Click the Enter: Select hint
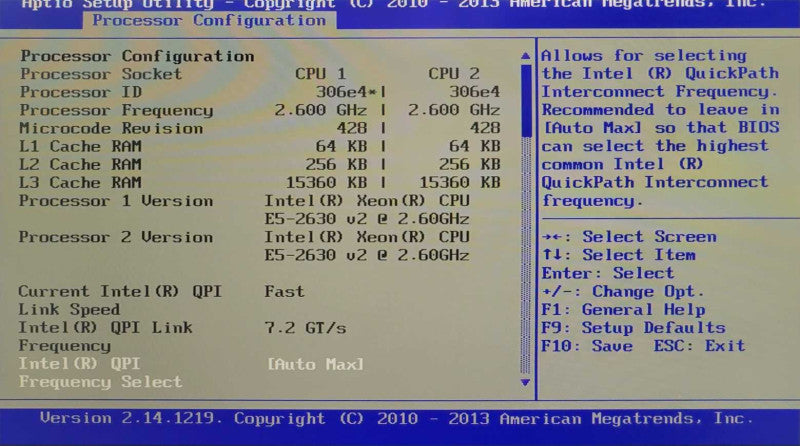800x446 pixels. click(x=608, y=274)
